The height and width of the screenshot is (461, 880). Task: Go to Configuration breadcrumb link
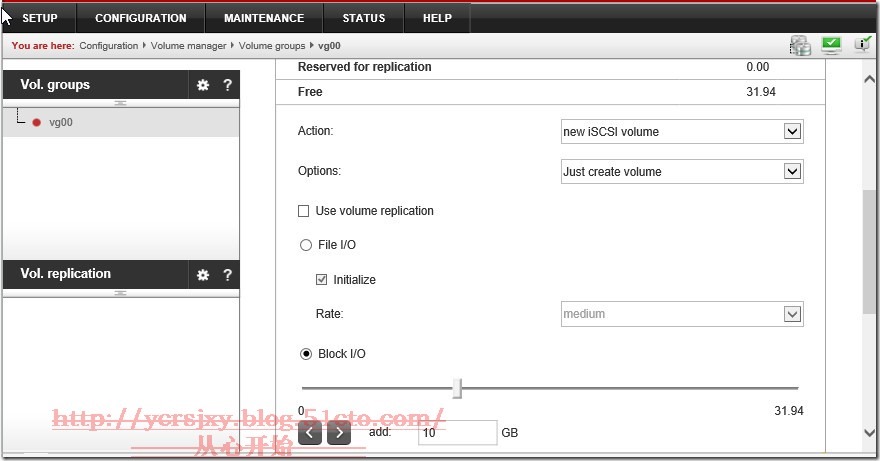(x=109, y=45)
